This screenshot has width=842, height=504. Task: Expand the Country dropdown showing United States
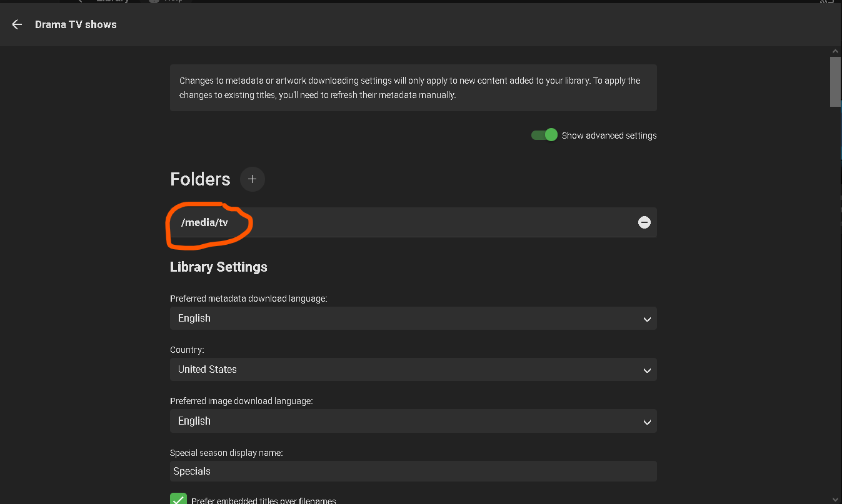[x=413, y=369]
